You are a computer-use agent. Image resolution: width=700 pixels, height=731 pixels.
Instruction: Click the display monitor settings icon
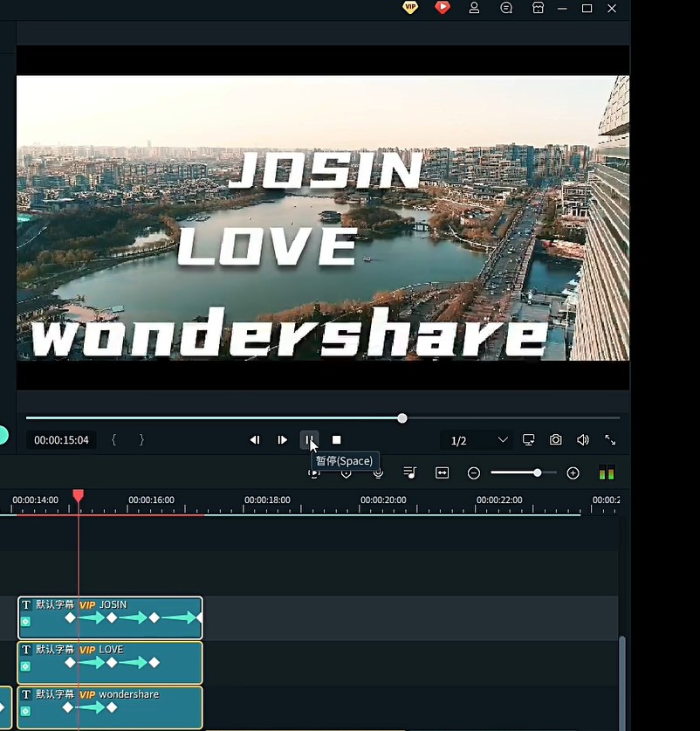[x=528, y=440]
